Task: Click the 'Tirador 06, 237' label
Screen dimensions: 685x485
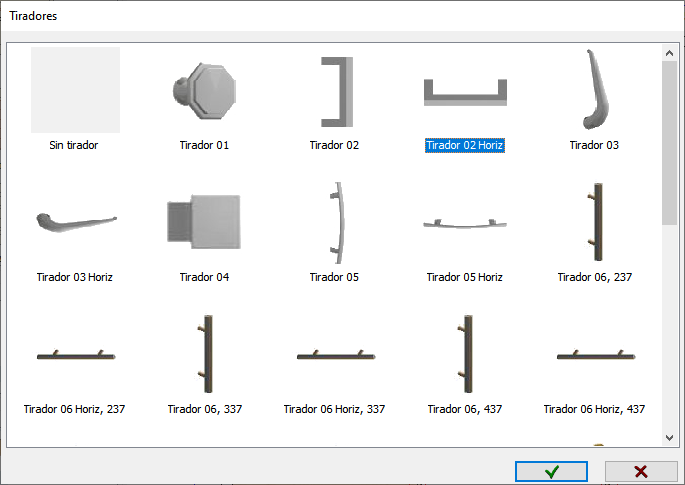Action: click(595, 277)
